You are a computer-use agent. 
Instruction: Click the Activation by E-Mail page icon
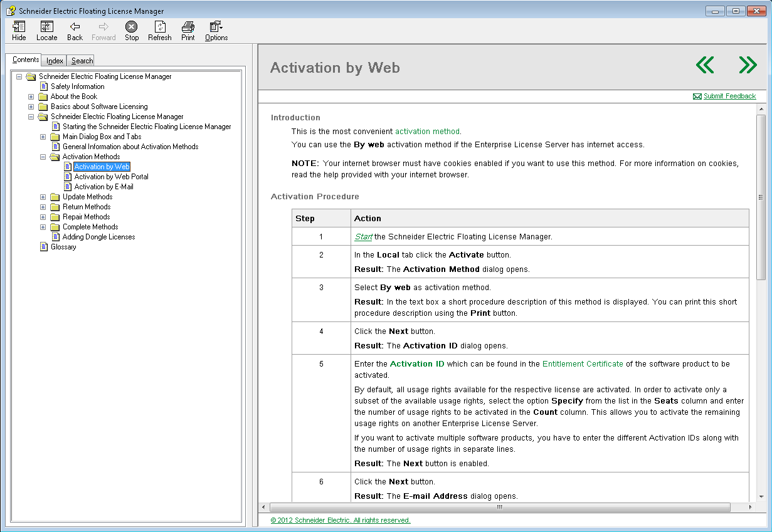pos(67,187)
